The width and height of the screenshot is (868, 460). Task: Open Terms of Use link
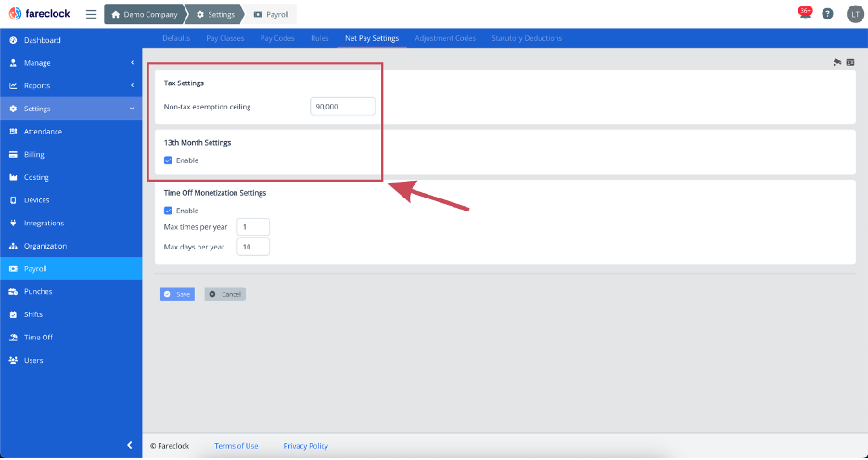(x=236, y=446)
